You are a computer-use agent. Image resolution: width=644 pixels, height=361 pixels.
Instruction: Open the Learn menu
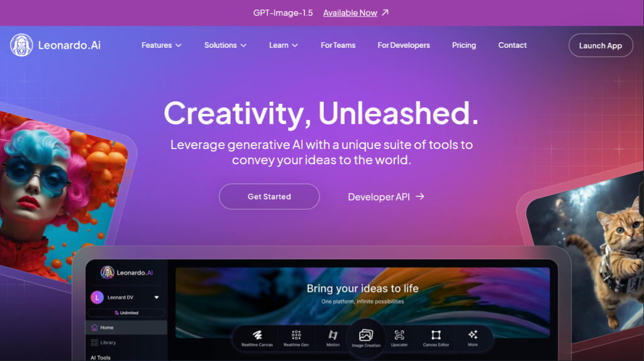[284, 45]
